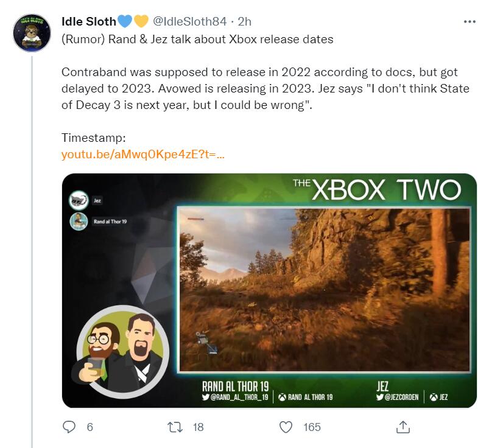Click the 165 likes count

pyautogui.click(x=312, y=427)
